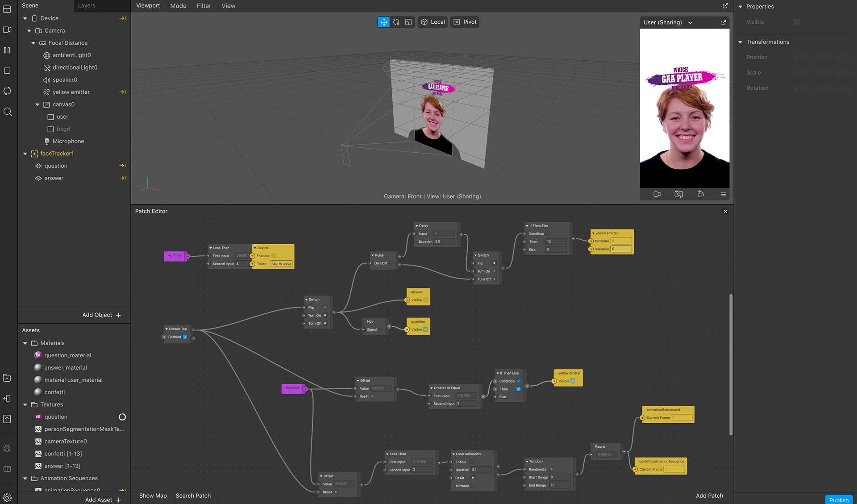Click the Publish button
The image size is (857, 504).
pyautogui.click(x=838, y=500)
